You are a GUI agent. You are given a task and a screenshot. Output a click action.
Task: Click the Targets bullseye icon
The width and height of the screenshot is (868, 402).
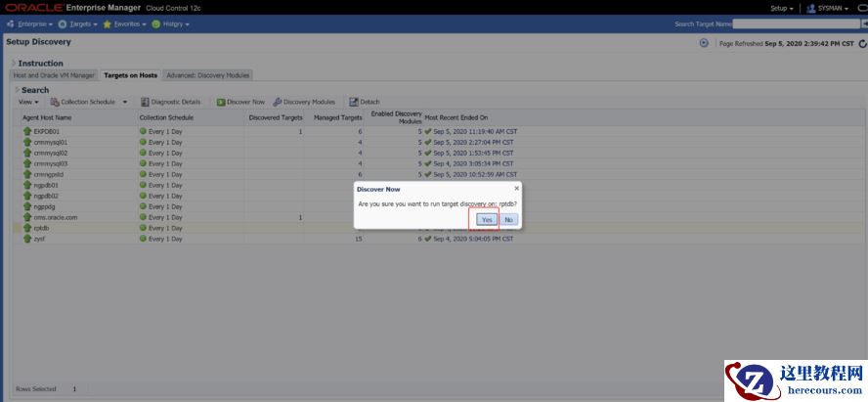(x=63, y=24)
